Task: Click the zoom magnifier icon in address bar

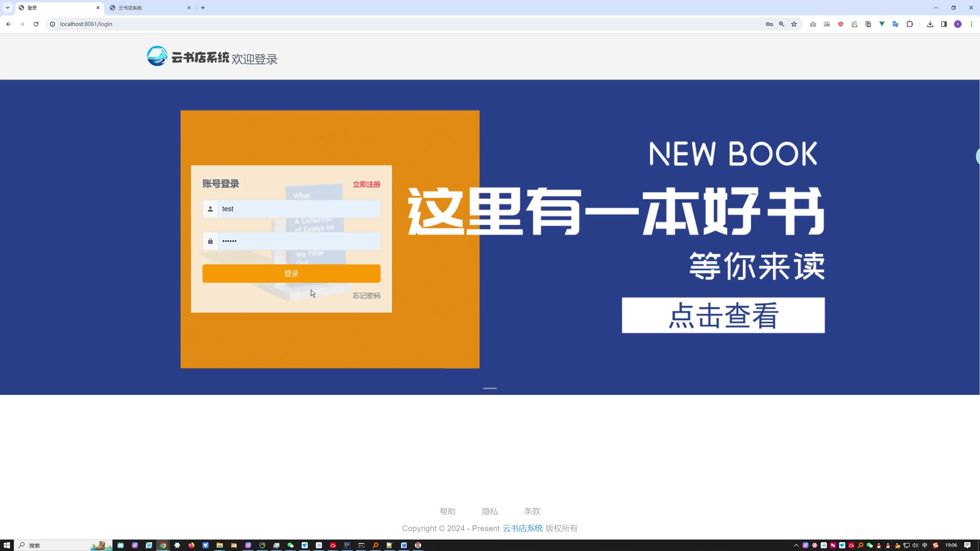Action: coord(781,24)
